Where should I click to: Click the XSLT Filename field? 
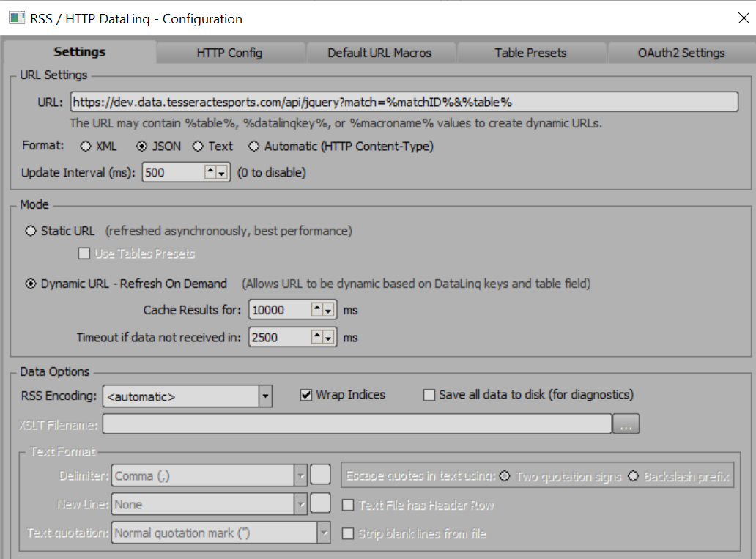(x=357, y=424)
